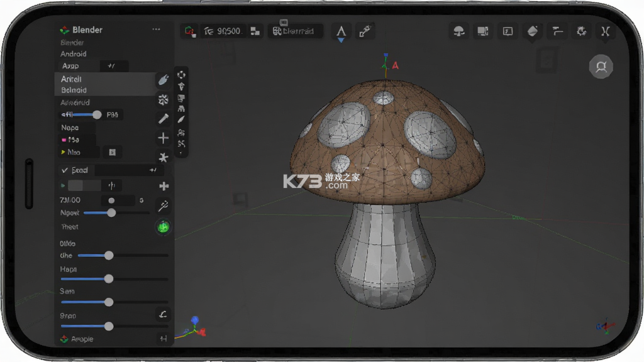Image resolution: width=644 pixels, height=362 pixels.
Task: Select the Android entry in left panel
Action: coord(74,54)
